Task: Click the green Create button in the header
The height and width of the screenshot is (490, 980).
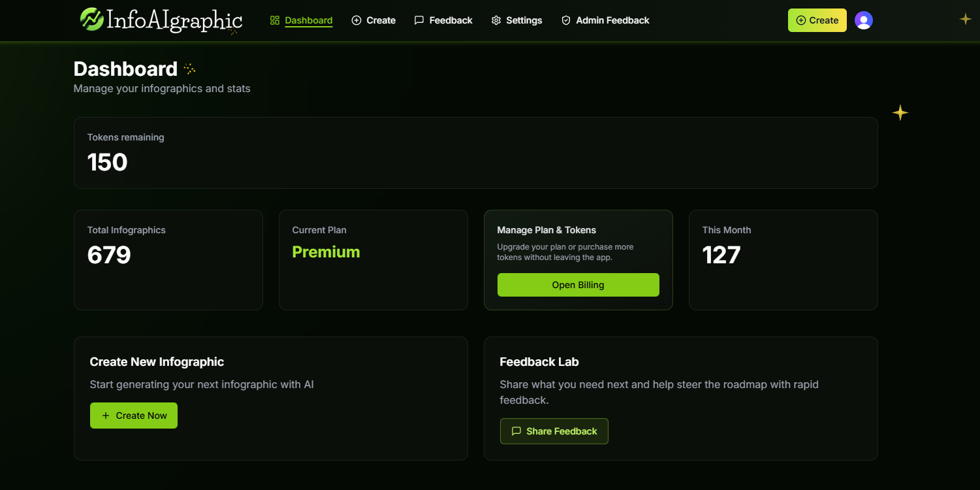Action: [817, 20]
